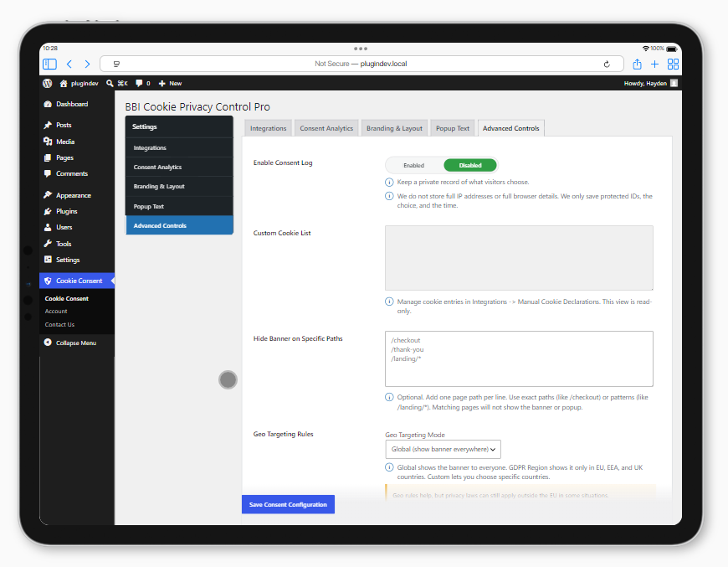Image resolution: width=728 pixels, height=567 pixels.
Task: Switch to the Branding & Layout tab
Action: pos(394,128)
